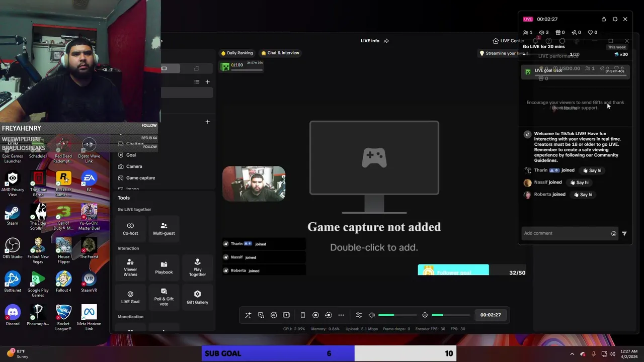Open Gift Gallery tool

[197, 297]
